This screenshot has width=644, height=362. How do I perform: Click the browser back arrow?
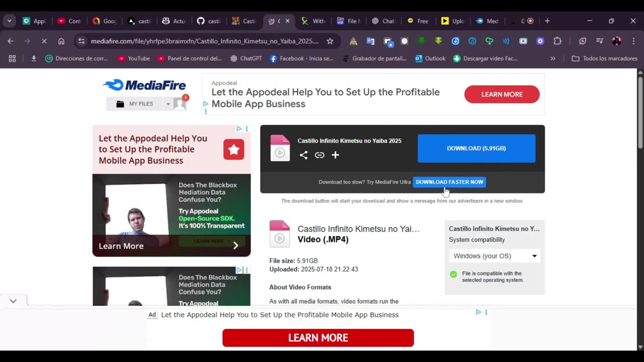11,41
